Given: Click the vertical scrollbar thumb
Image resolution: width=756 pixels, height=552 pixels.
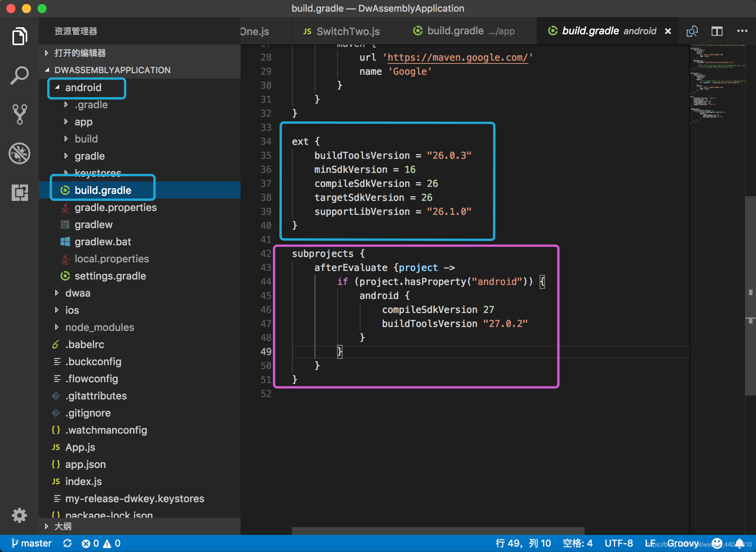Looking at the screenshot, I should click(751, 296).
